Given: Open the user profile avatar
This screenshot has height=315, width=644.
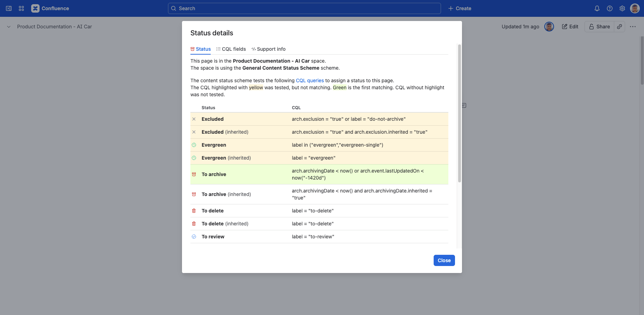Looking at the screenshot, I should (x=635, y=8).
